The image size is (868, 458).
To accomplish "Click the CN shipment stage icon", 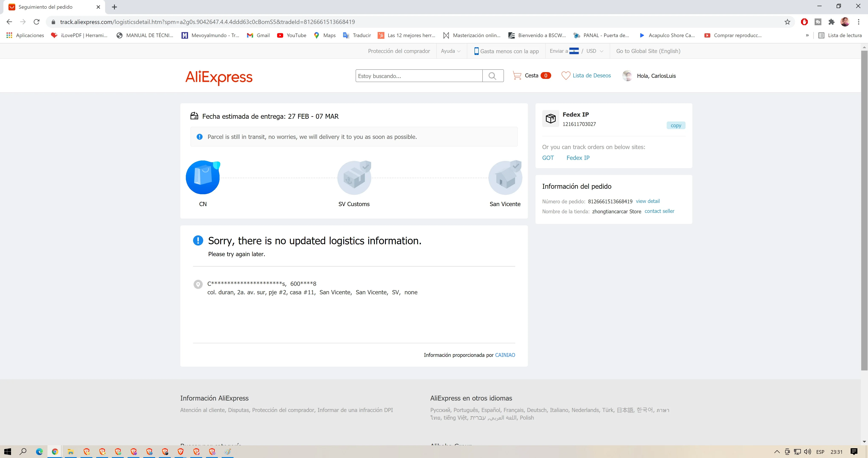I will 203,178.
